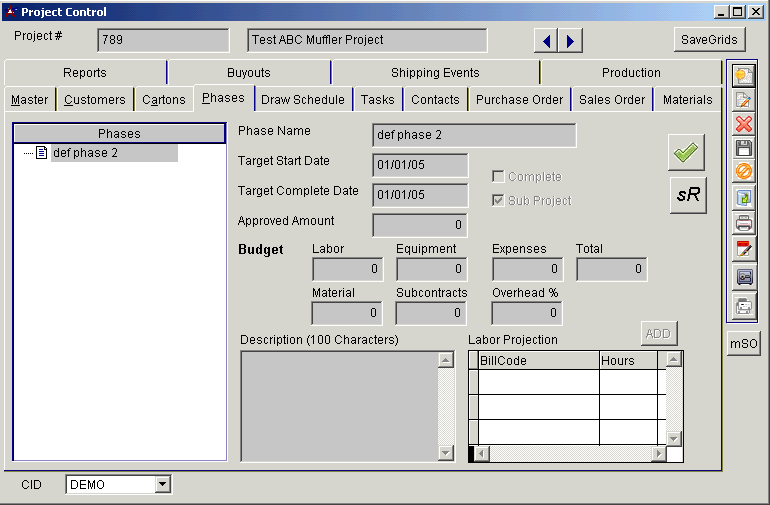Open the Shipping Events tab

coord(435,73)
